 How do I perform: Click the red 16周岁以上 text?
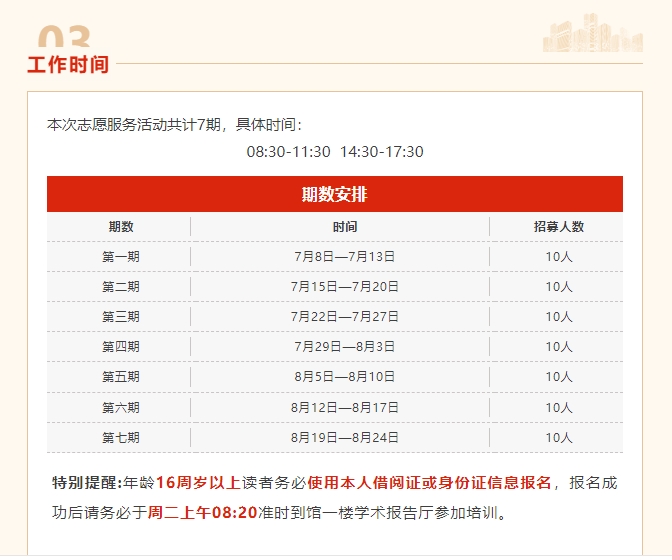click(x=198, y=483)
